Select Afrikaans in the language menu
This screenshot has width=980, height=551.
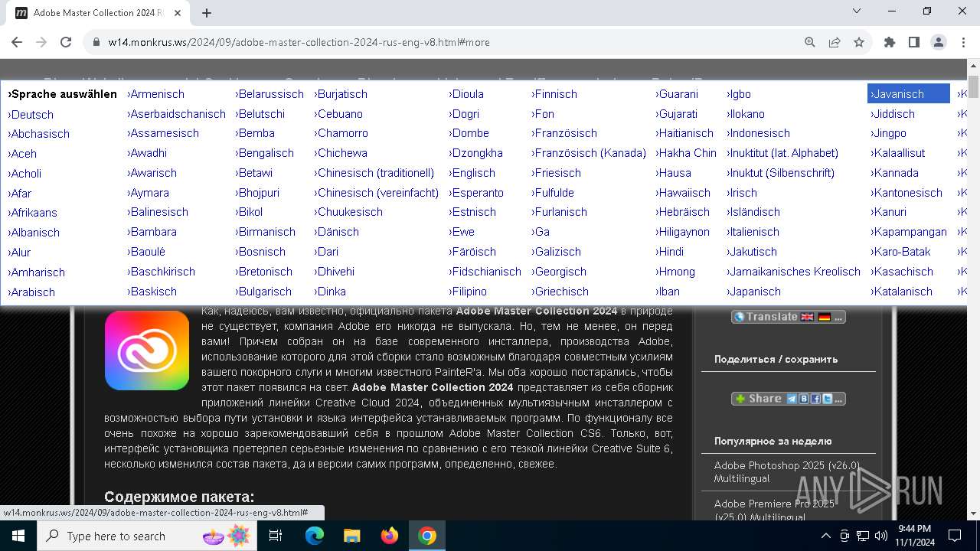[33, 213]
